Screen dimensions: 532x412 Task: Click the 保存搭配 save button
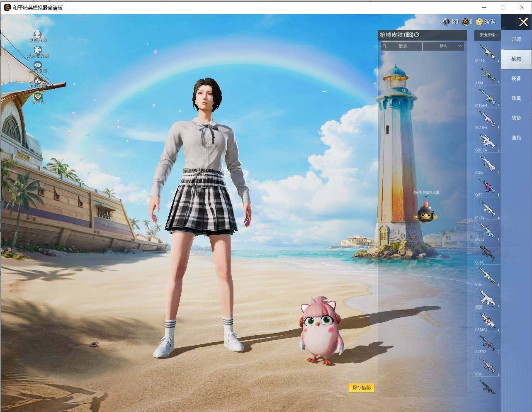pos(362,388)
